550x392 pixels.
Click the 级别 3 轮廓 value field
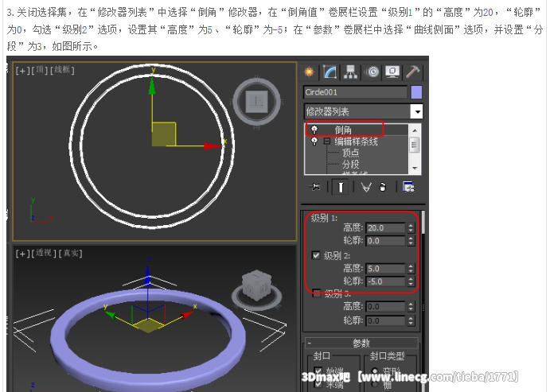[385, 321]
